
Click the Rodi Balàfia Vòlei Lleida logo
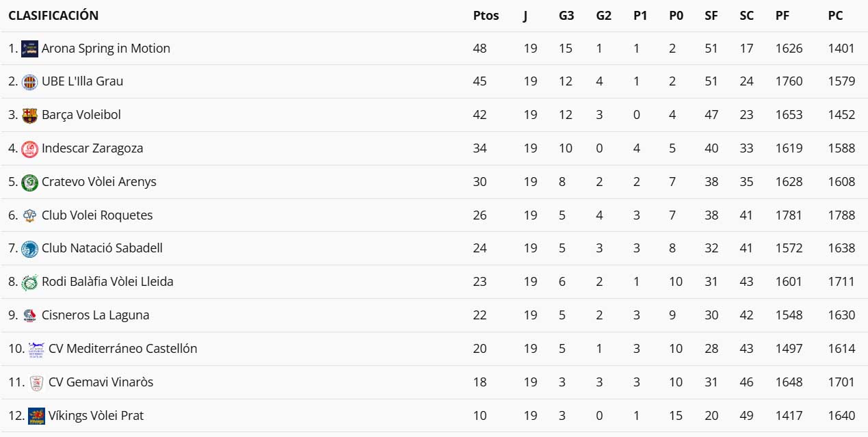(x=29, y=282)
